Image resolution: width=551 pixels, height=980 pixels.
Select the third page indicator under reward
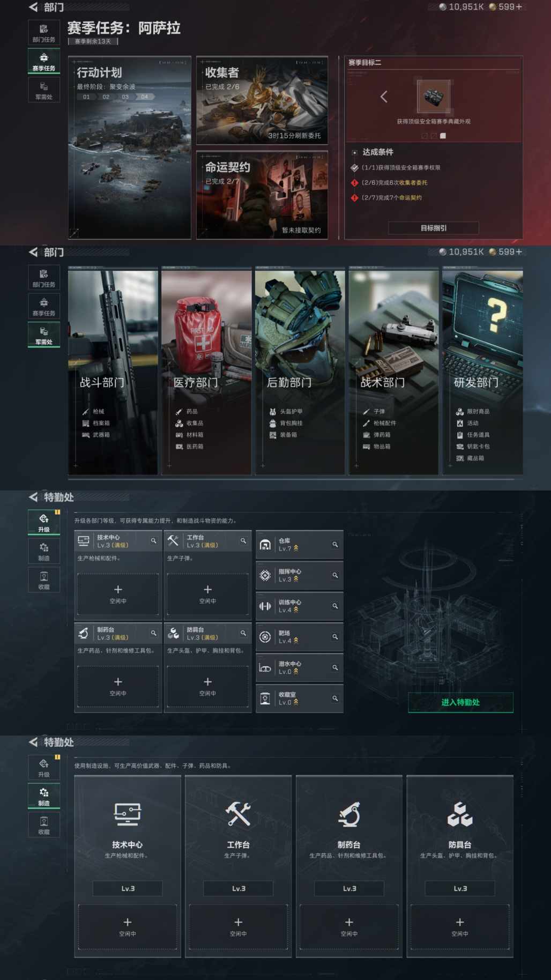443,136
